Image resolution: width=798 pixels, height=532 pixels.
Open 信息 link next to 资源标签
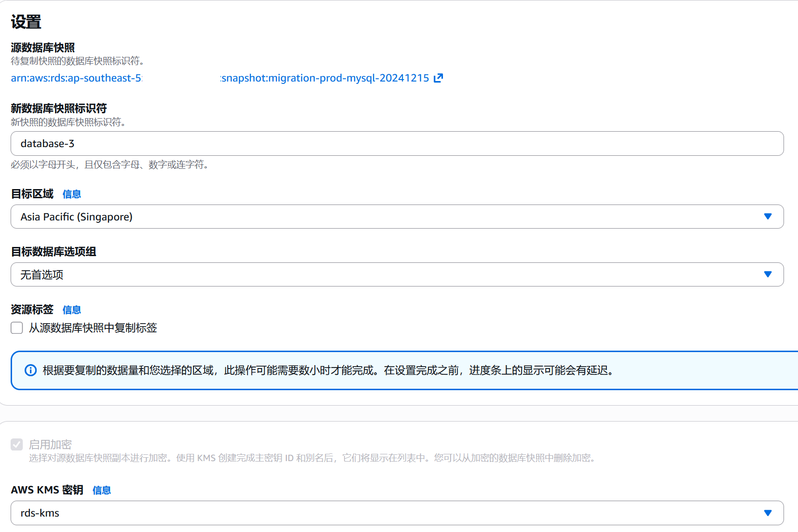71,310
